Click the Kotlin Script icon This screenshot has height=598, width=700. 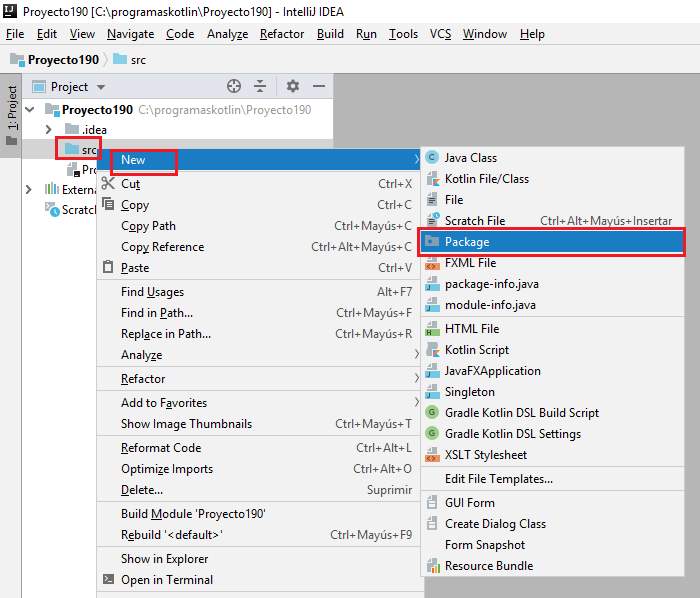[432, 349]
